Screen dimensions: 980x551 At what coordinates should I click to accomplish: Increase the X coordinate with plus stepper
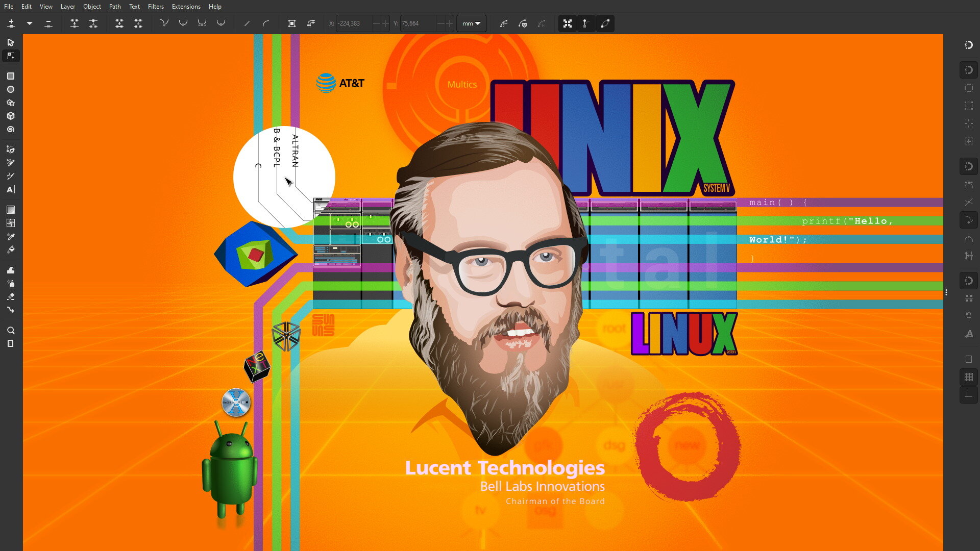tap(385, 23)
